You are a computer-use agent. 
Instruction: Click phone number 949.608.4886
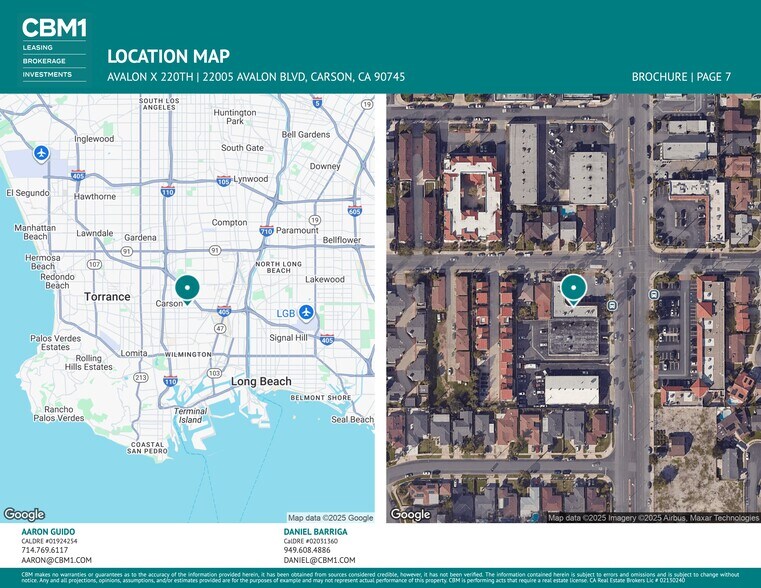pyautogui.click(x=307, y=550)
